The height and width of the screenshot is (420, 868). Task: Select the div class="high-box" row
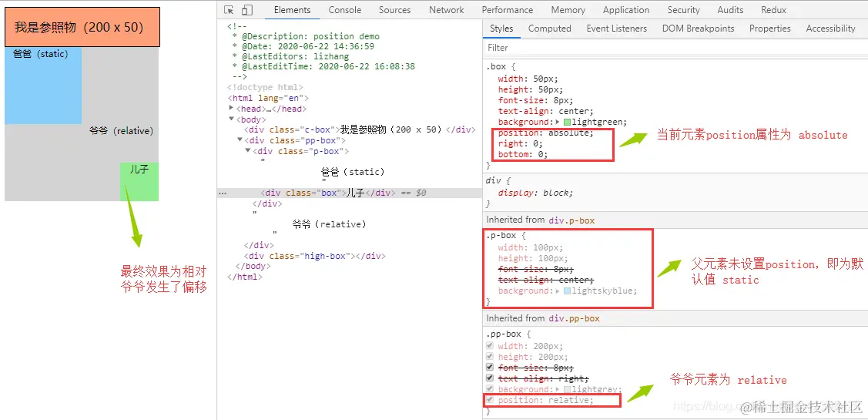point(314,256)
